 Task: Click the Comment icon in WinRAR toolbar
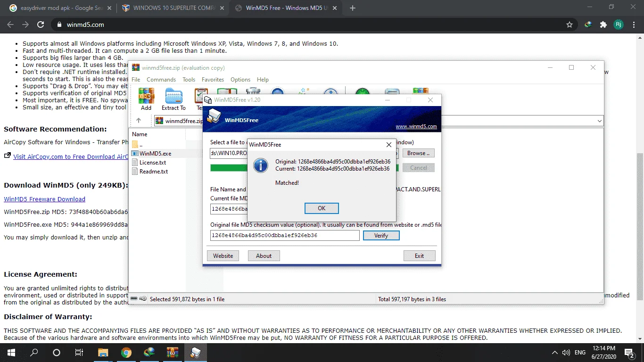(x=392, y=91)
